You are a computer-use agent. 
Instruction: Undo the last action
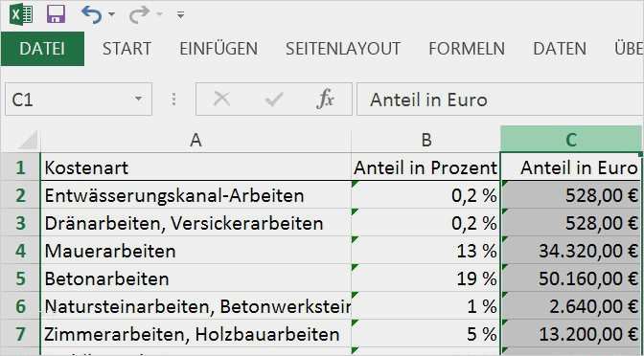[92, 15]
